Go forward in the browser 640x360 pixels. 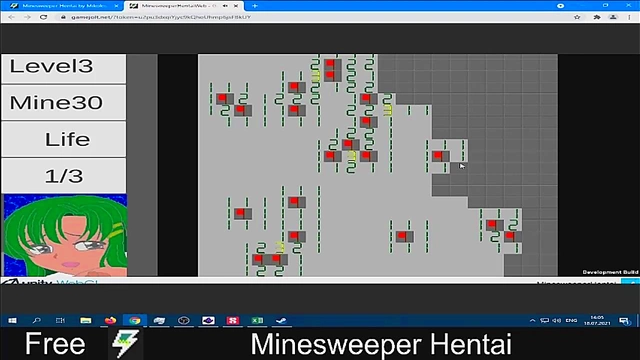(27, 17)
